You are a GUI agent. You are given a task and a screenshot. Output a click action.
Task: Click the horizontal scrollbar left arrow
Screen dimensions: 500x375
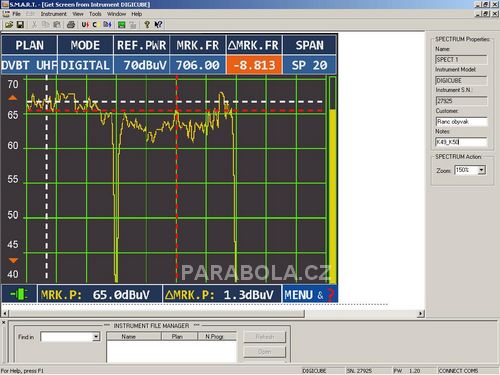pyautogui.click(x=5, y=314)
